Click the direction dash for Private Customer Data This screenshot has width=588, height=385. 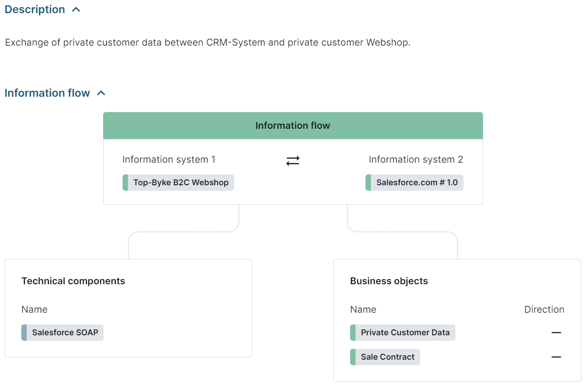556,333
